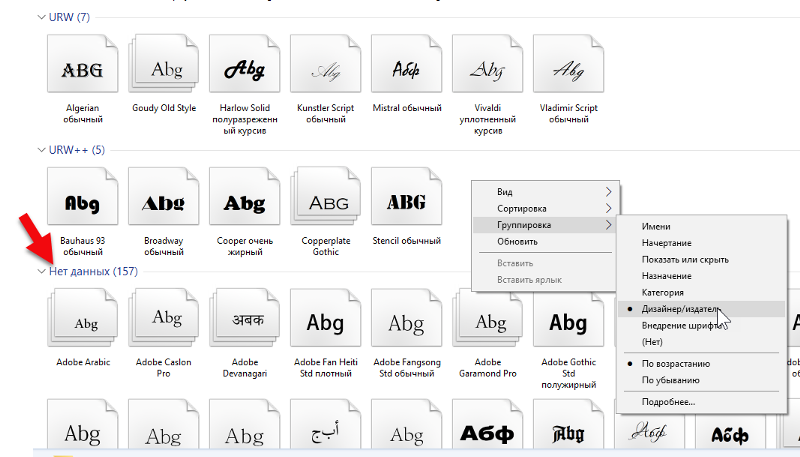The width and height of the screenshot is (800, 457).
Task: Group fonts by Начертание
Action: 701,243
